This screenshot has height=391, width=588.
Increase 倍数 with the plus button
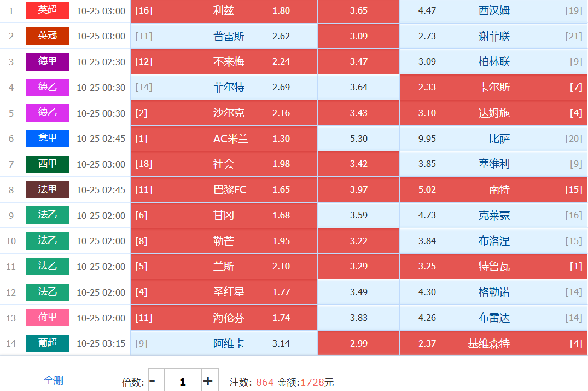click(x=208, y=381)
